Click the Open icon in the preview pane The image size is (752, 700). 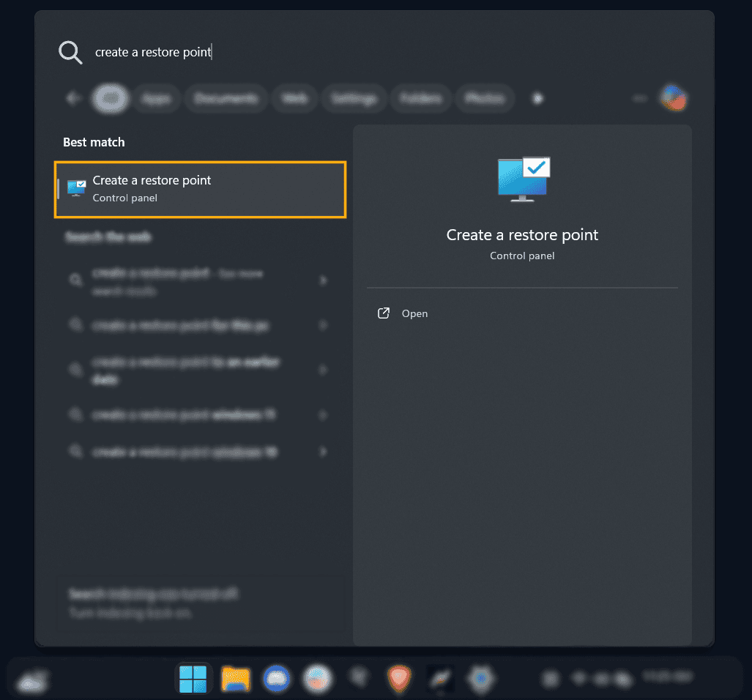coord(383,313)
